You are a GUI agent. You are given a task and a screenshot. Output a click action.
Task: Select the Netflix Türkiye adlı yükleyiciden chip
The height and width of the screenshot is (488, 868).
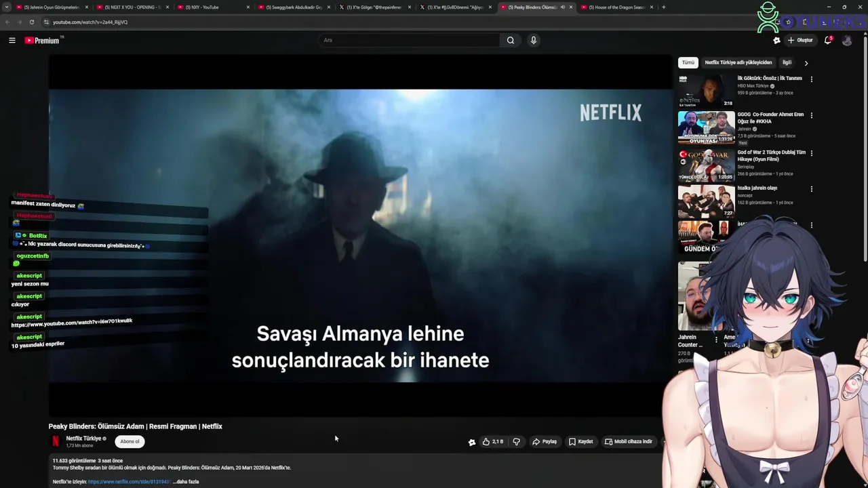click(738, 62)
